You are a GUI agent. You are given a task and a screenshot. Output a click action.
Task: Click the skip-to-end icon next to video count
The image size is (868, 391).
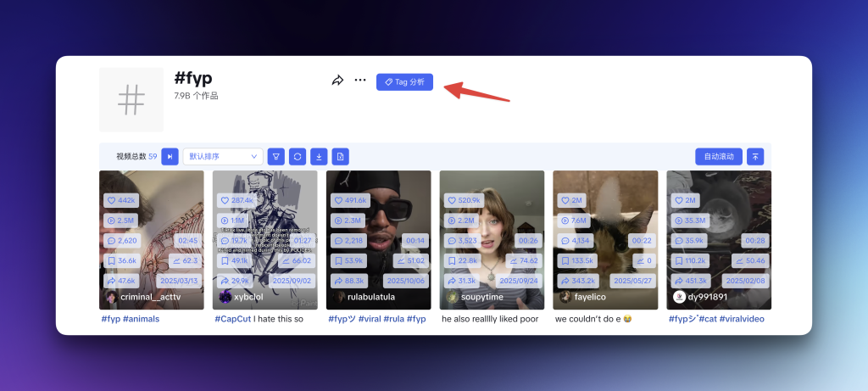tap(170, 156)
